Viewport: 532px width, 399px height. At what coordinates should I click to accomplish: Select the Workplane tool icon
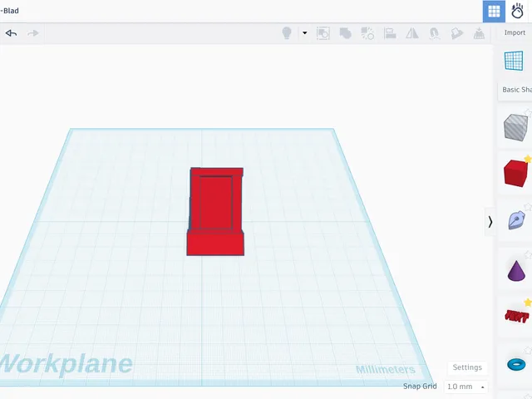514,61
